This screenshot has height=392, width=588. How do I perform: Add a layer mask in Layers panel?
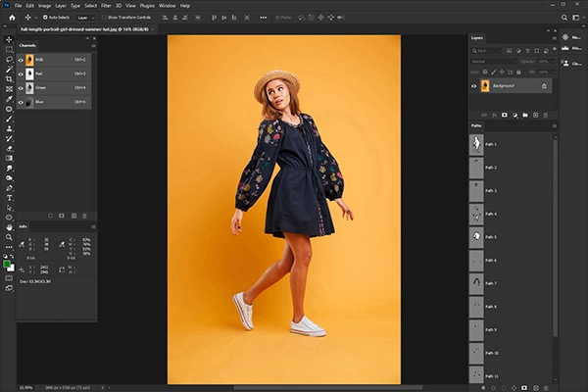[505, 115]
